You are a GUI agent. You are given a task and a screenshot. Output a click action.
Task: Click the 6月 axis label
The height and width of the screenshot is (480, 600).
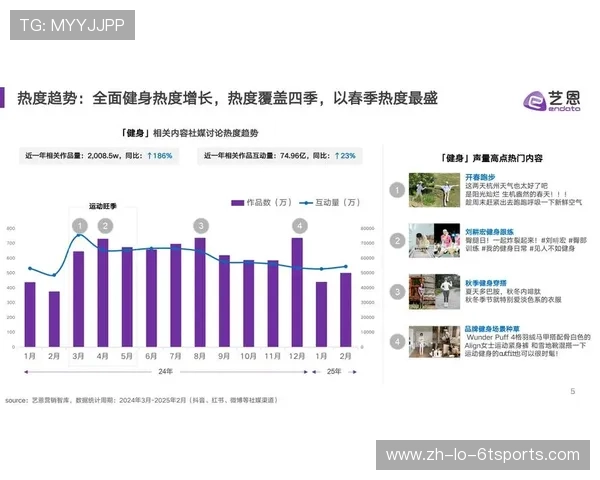click(x=151, y=356)
